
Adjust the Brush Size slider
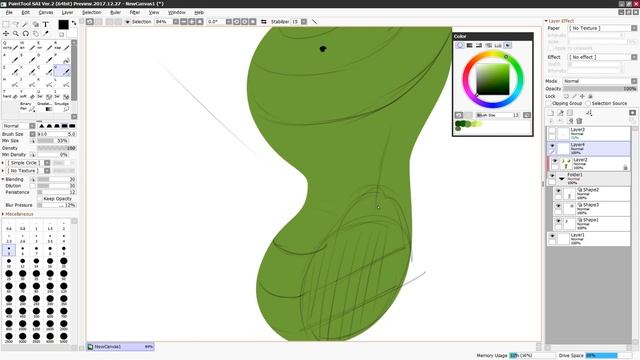click(56, 134)
